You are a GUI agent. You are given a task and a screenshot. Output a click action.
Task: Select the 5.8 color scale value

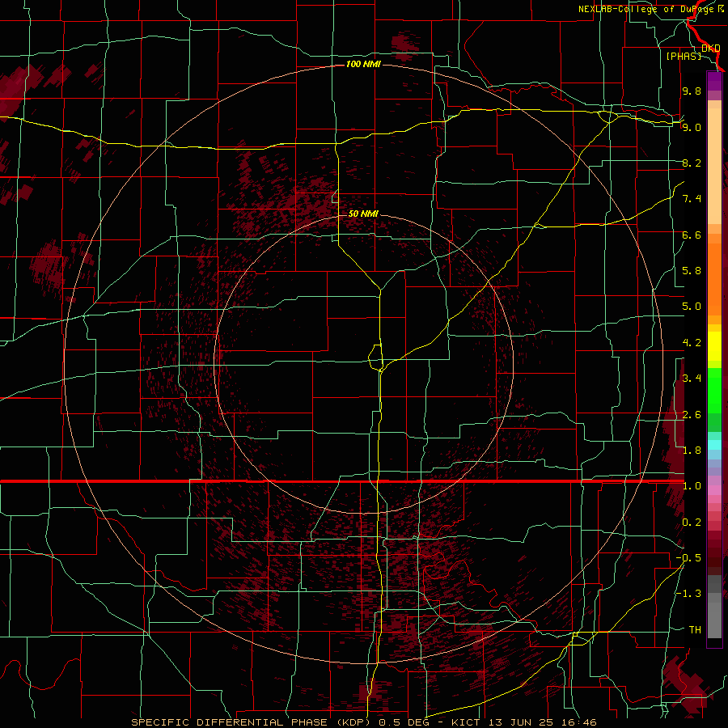(x=692, y=271)
